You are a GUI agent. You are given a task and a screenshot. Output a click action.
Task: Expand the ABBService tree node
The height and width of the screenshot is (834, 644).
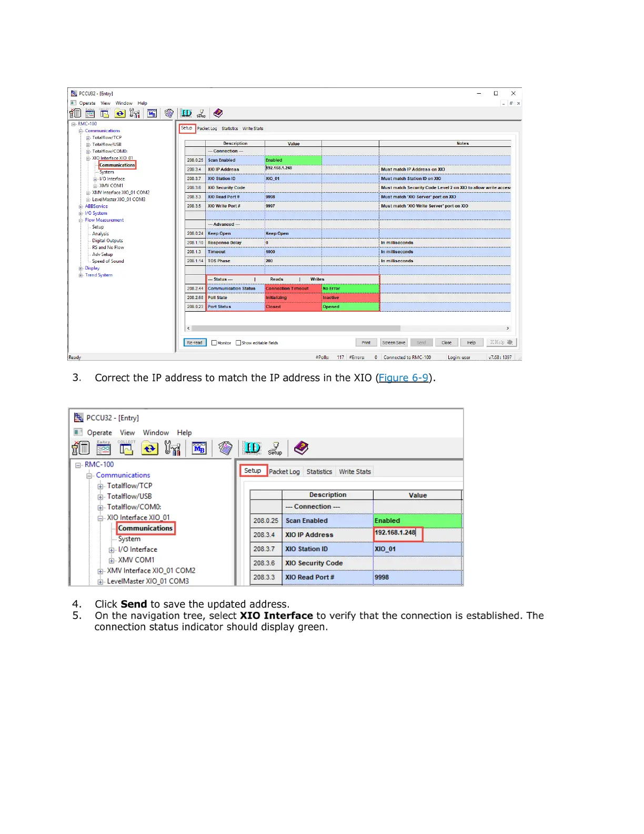81,206
